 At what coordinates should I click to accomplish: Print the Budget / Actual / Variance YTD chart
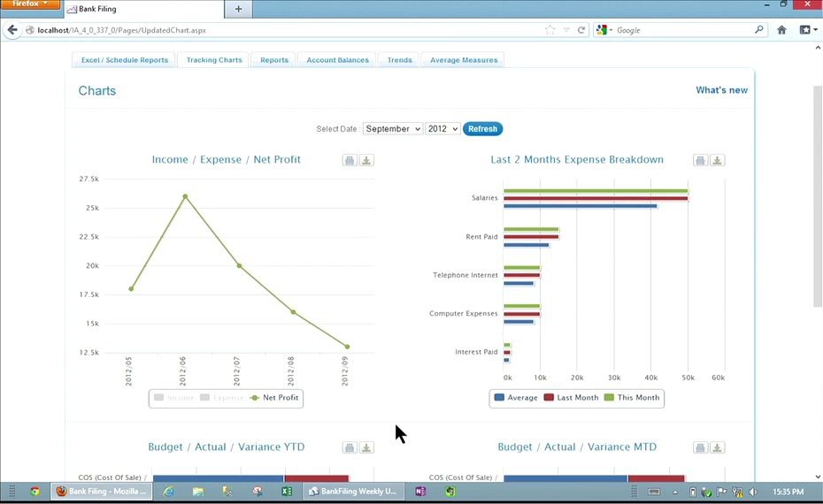tap(350, 448)
